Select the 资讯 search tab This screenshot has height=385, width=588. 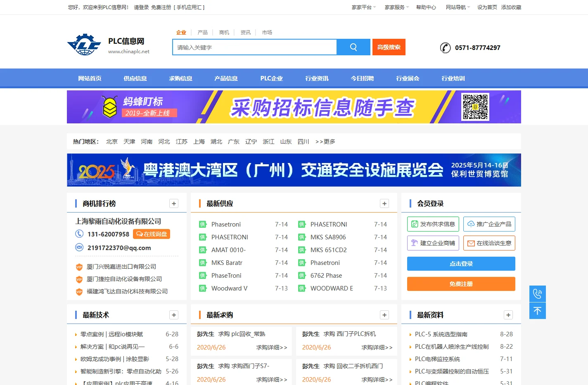pyautogui.click(x=246, y=33)
